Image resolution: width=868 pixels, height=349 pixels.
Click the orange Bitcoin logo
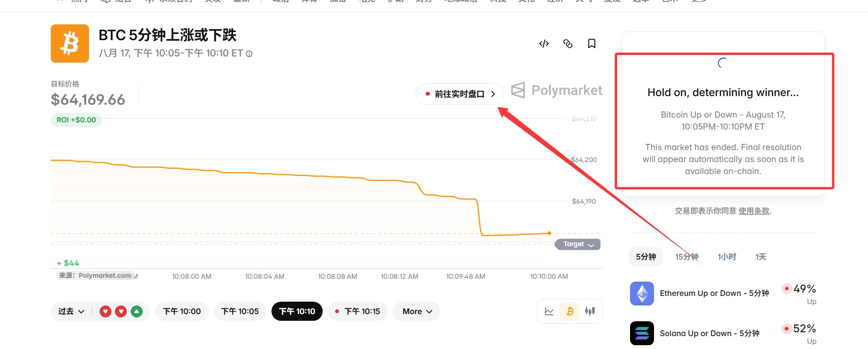(70, 44)
